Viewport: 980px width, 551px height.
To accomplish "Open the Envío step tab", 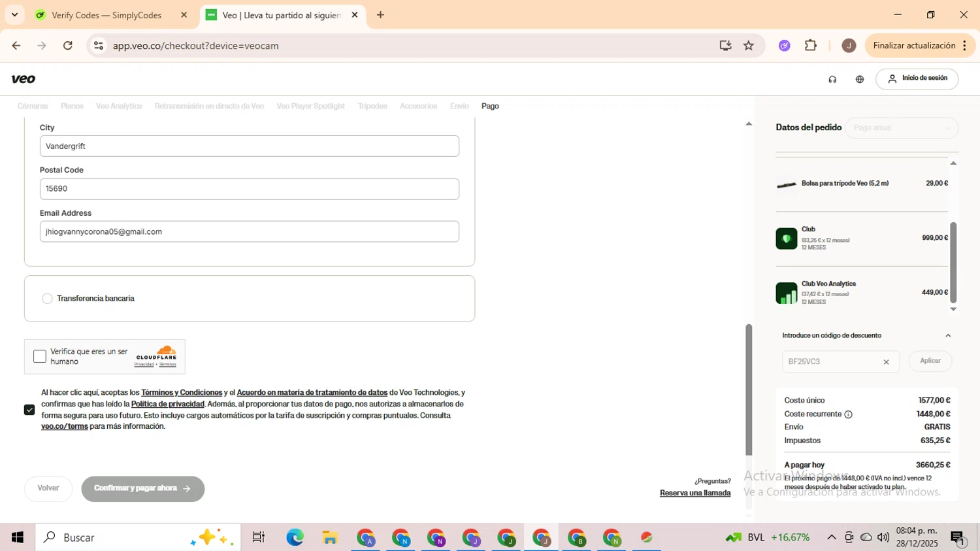I will (459, 106).
